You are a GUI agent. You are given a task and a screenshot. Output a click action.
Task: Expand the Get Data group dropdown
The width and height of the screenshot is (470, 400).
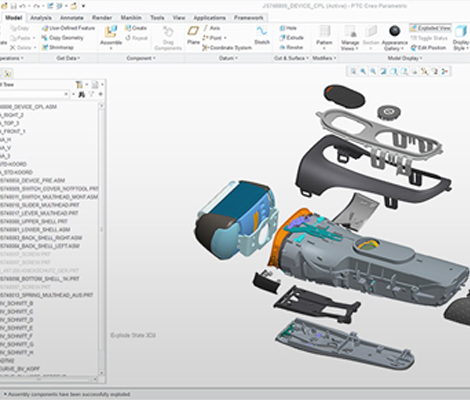click(x=68, y=58)
